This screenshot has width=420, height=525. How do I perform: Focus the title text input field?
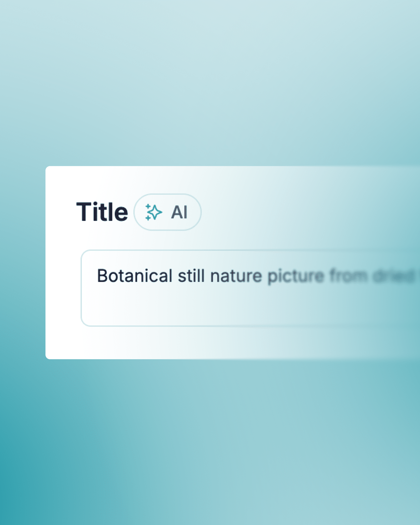coord(250,288)
